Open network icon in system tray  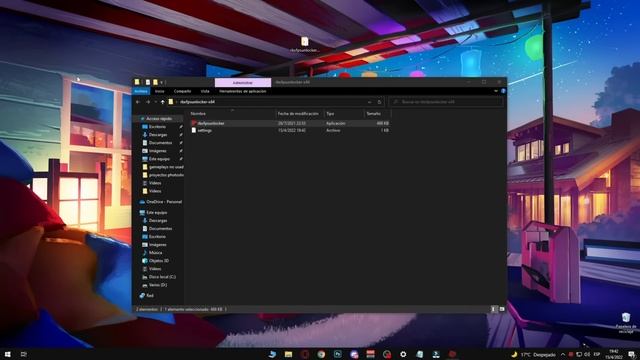coord(579,354)
